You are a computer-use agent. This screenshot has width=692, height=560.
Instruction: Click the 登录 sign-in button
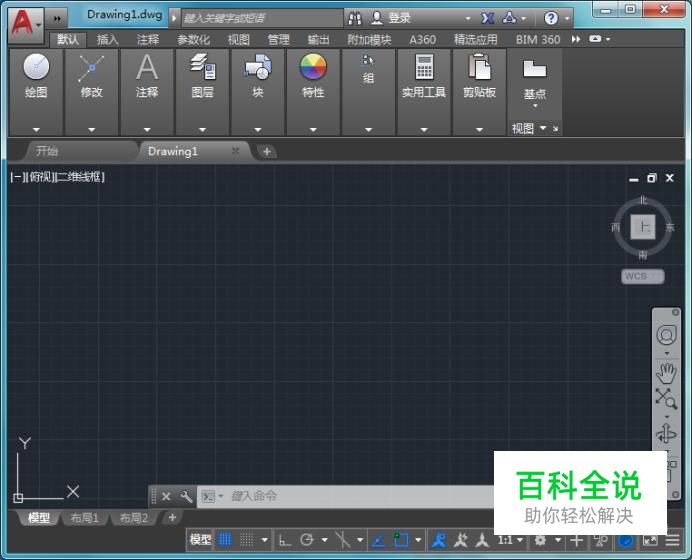[x=399, y=18]
